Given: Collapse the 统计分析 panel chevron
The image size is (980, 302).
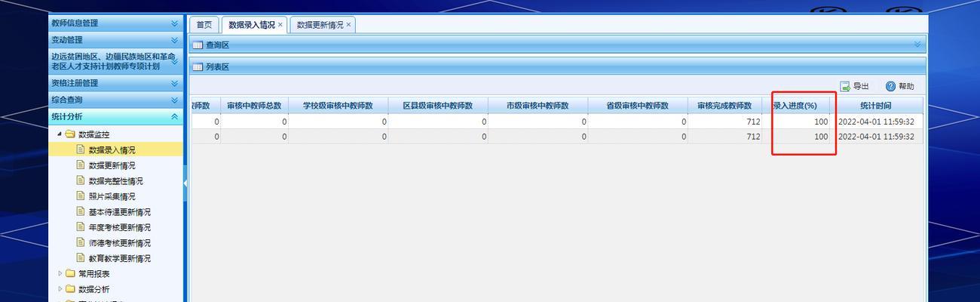Looking at the screenshot, I should pos(174,117).
